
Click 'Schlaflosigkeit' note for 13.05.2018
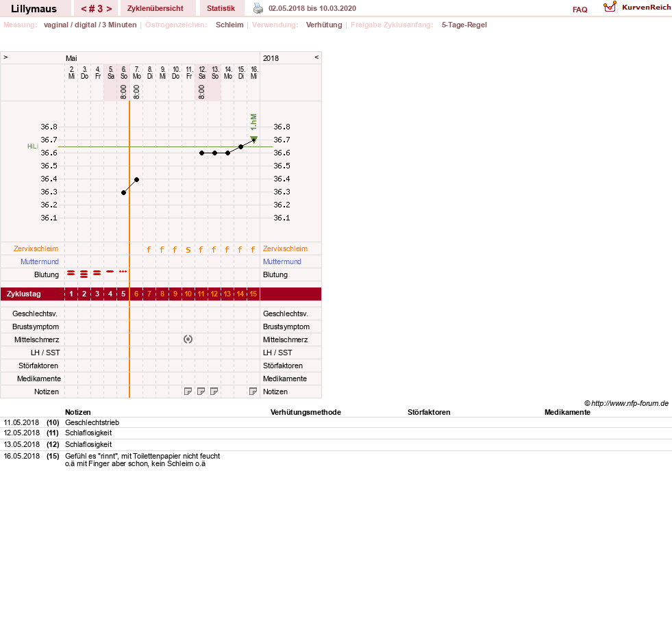pyautogui.click(x=88, y=444)
